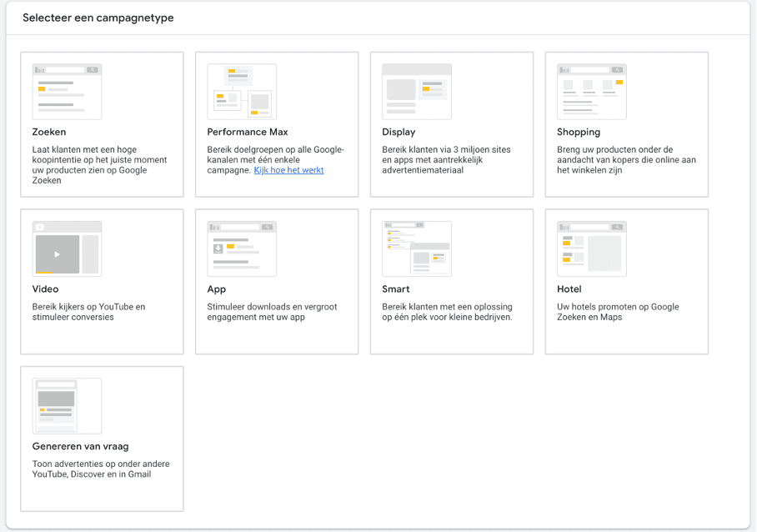Select the App campaign title
This screenshot has width=757, height=532.
click(216, 289)
